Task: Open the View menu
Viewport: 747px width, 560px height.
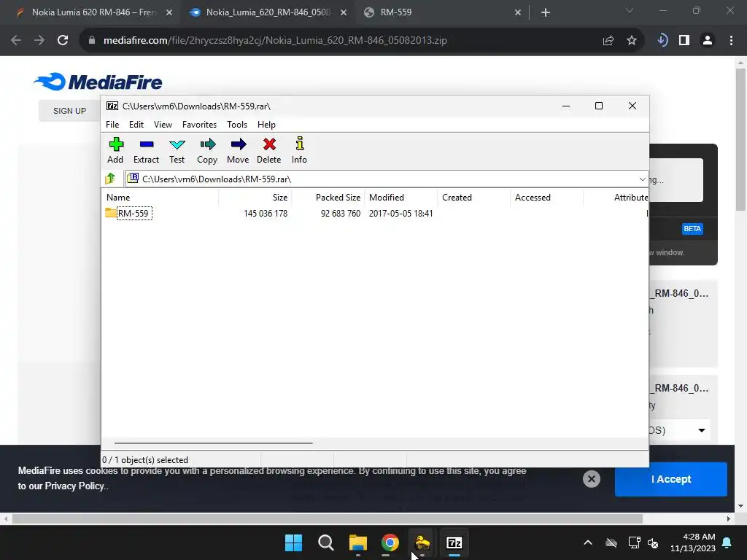Action: (163, 124)
